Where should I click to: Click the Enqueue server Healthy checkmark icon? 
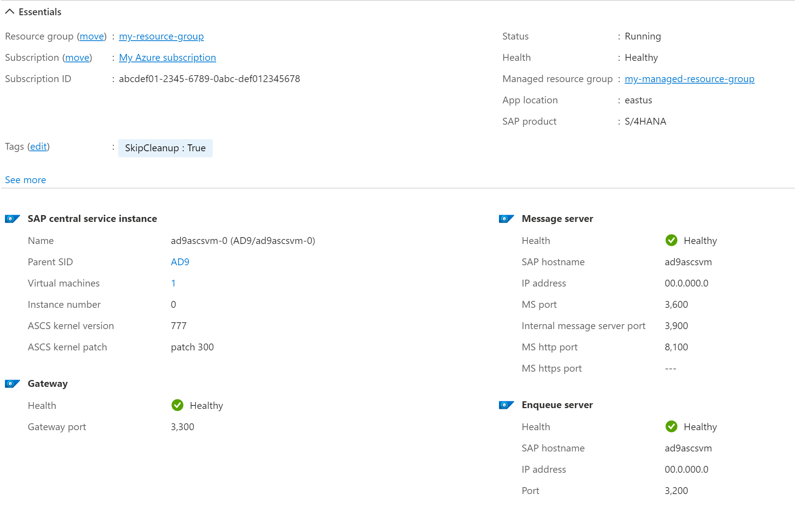pos(671,426)
